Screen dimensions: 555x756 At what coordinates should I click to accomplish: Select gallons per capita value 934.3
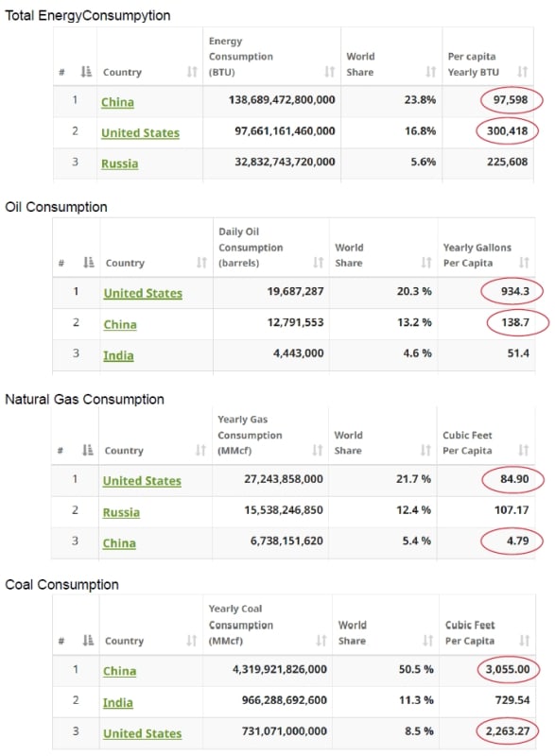pos(515,291)
